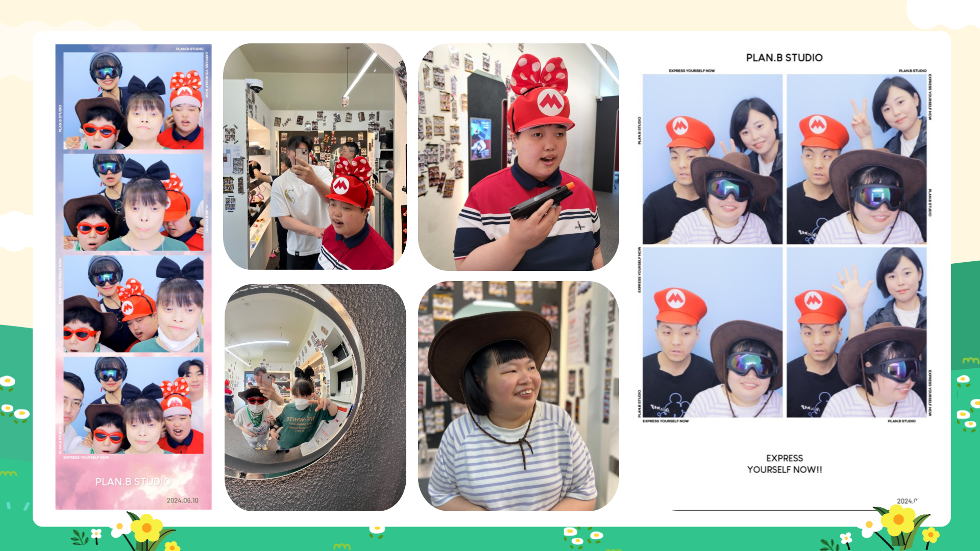
Task: Open the round convex mirror photo
Action: click(x=315, y=397)
